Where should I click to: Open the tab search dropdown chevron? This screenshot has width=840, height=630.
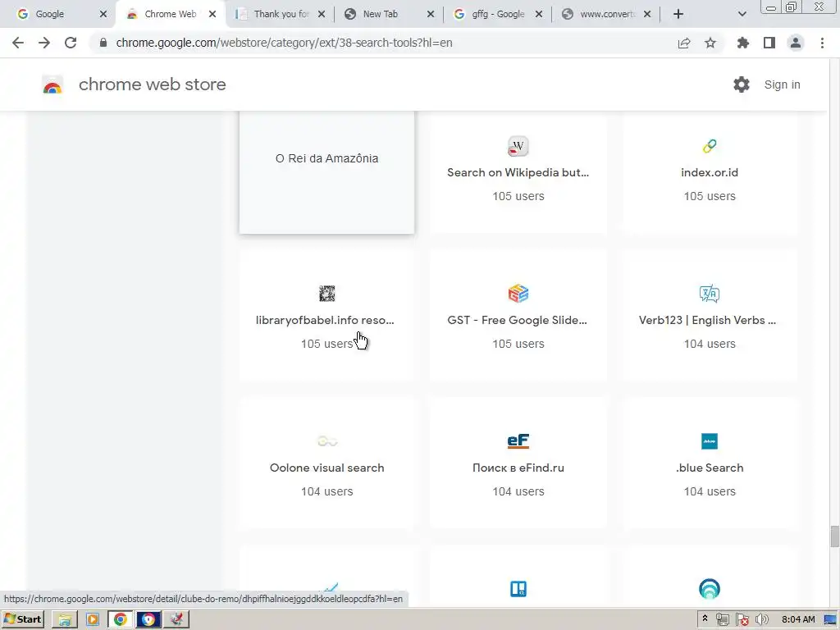tap(742, 14)
